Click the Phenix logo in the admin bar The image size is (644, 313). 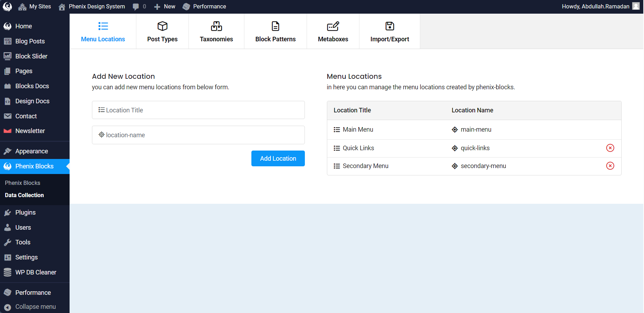tap(7, 7)
